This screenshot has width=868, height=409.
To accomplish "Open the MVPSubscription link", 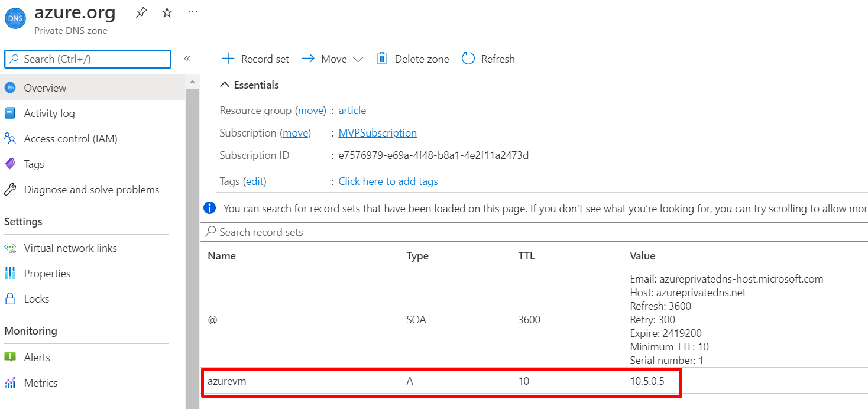I will pos(377,133).
